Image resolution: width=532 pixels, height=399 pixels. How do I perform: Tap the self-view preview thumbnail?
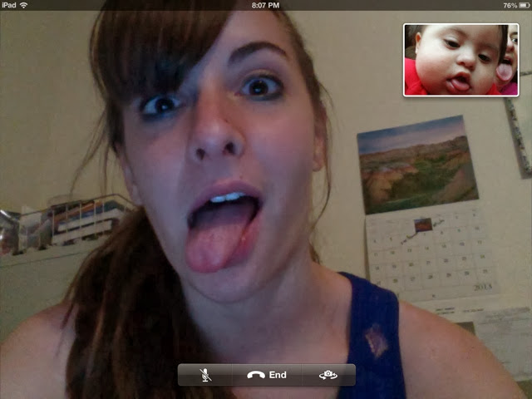461,60
